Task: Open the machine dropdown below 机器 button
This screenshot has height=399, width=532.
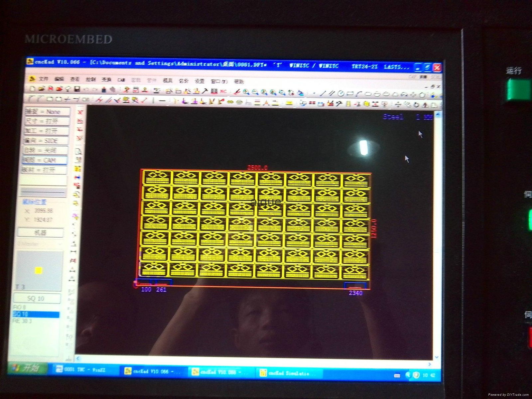Action: [x=40, y=244]
